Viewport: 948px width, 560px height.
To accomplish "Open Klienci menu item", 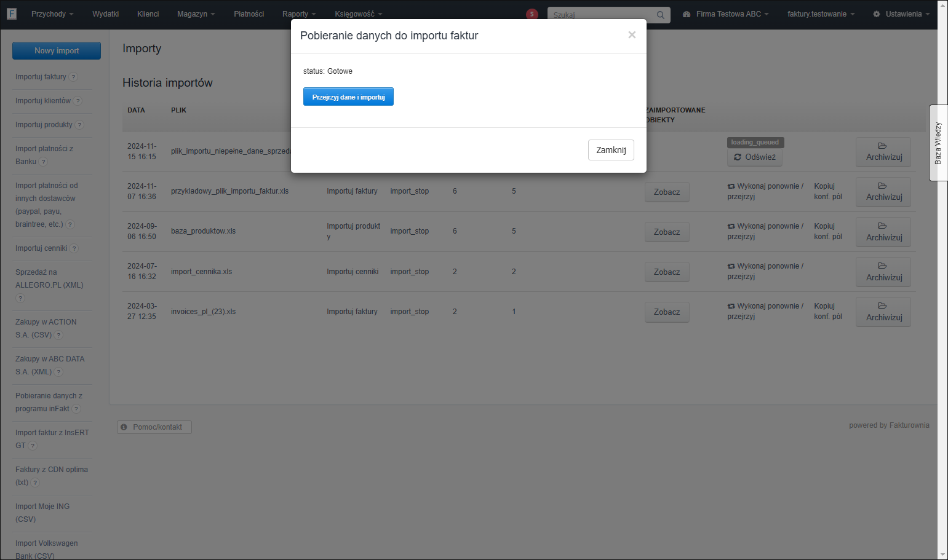I will [148, 14].
